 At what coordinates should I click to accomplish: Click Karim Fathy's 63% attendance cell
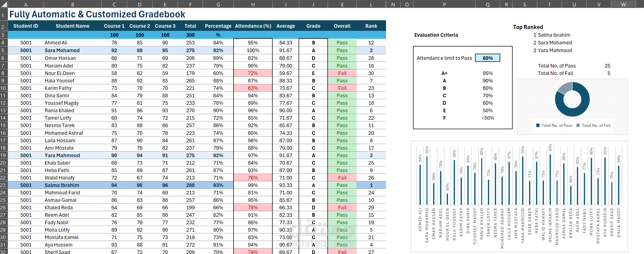(x=253, y=88)
